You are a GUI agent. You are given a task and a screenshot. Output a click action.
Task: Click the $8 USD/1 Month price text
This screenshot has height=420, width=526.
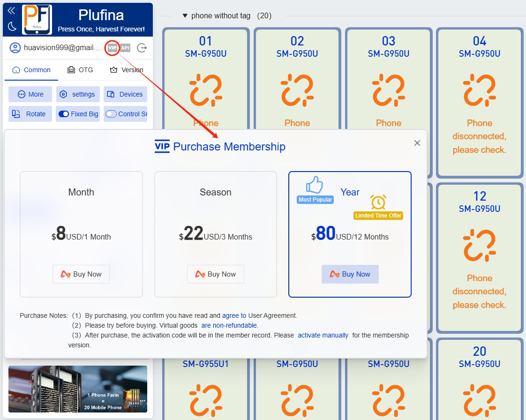81,234
